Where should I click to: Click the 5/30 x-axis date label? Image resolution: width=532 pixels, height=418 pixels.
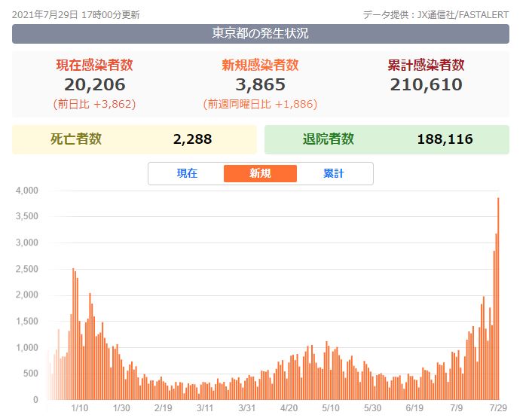coord(372,407)
